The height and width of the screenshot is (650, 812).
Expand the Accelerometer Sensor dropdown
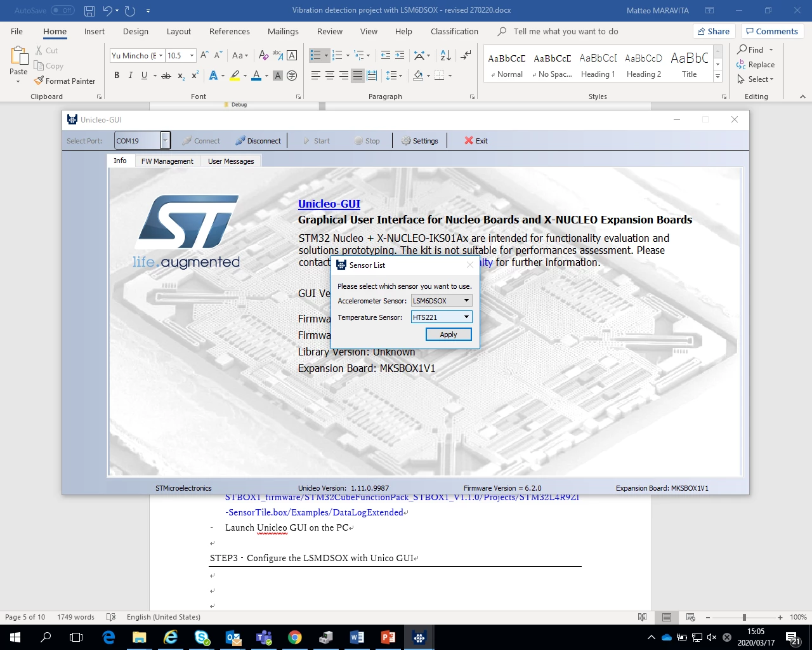coord(442,301)
